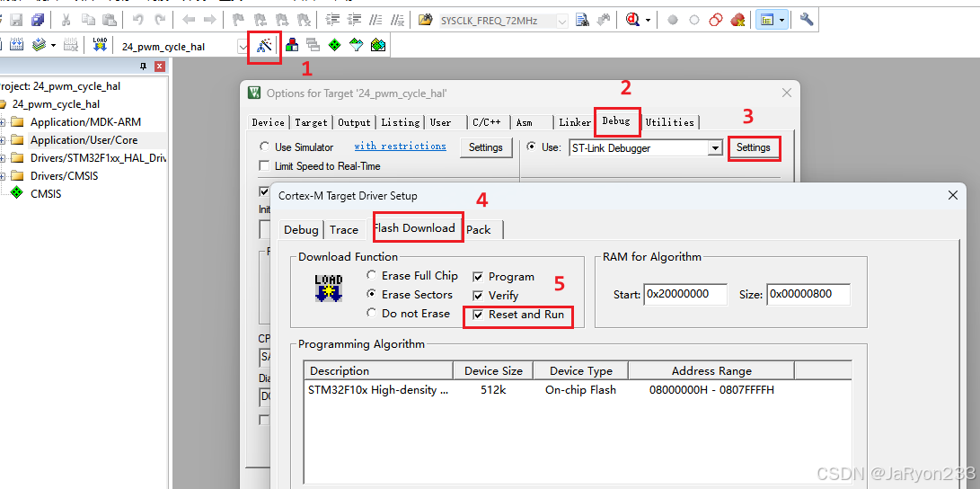The height and width of the screenshot is (489, 980).
Task: Click the Navigate Forwards arrow icon
Action: pos(209,20)
